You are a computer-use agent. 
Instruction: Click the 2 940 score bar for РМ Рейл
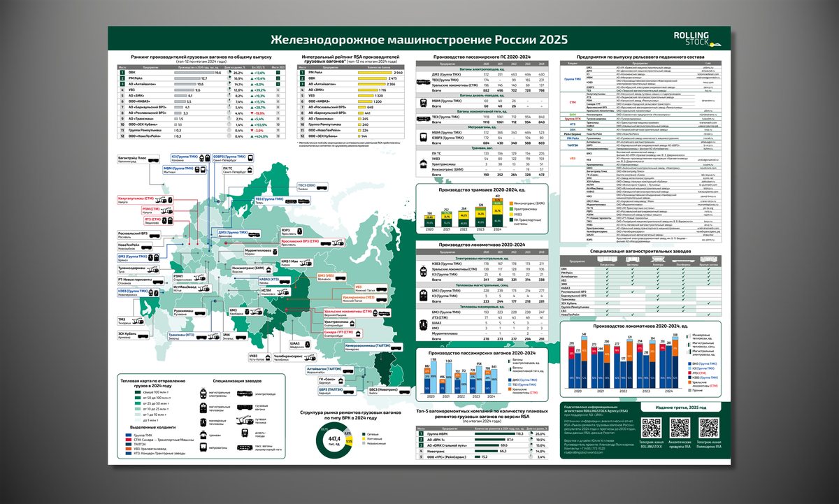coord(375,73)
